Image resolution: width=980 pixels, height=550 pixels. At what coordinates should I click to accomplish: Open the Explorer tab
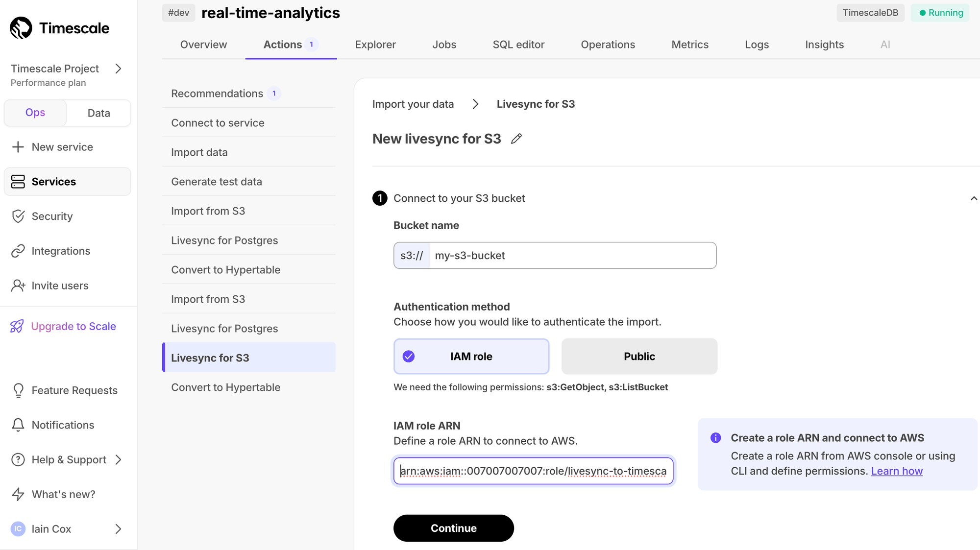click(x=375, y=45)
